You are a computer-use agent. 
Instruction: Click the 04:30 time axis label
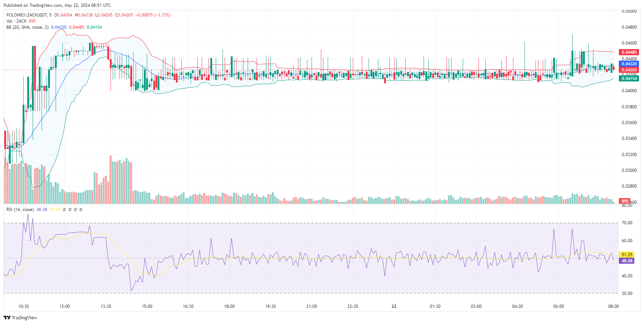517,306
